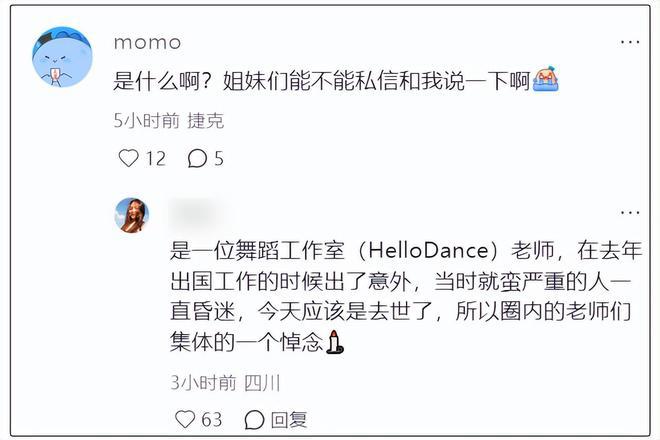Click the candle emoji ending the reply
This screenshot has width=660, height=440.
tap(335, 342)
